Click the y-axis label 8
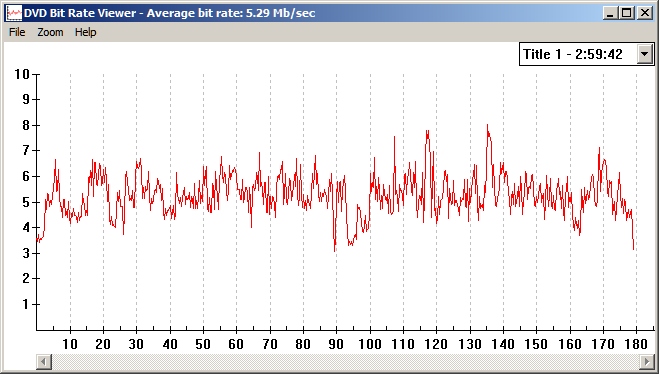The height and width of the screenshot is (374, 659). 26,125
